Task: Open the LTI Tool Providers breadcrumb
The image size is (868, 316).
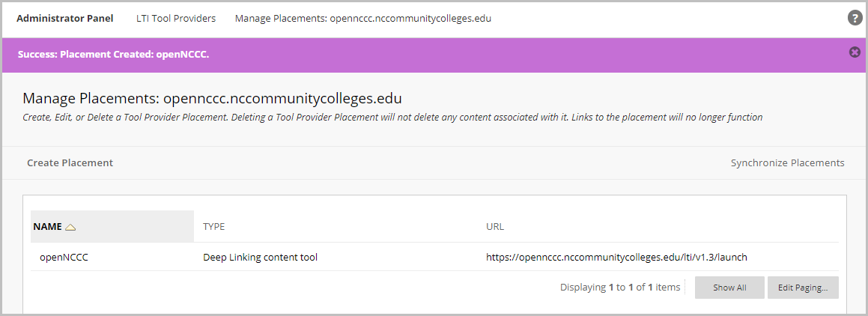Action: coord(176,18)
